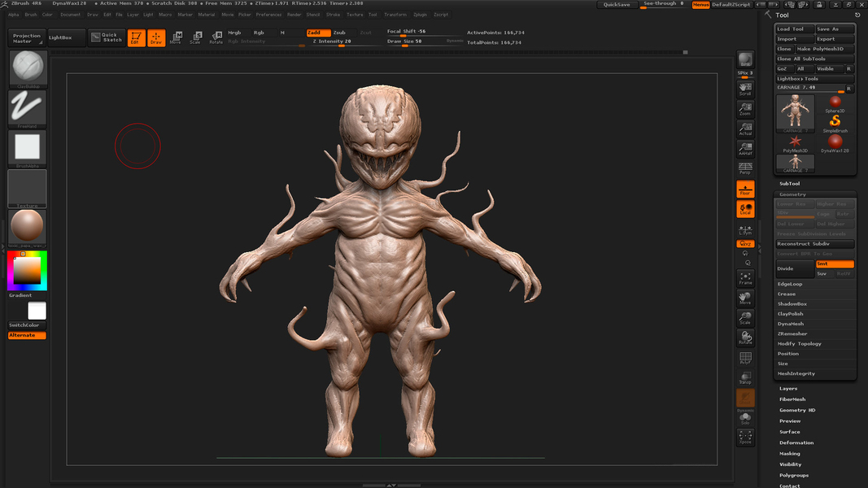Viewport: 868px width, 488px height.
Task: Click the Quick Sketch button
Action: [x=107, y=37]
